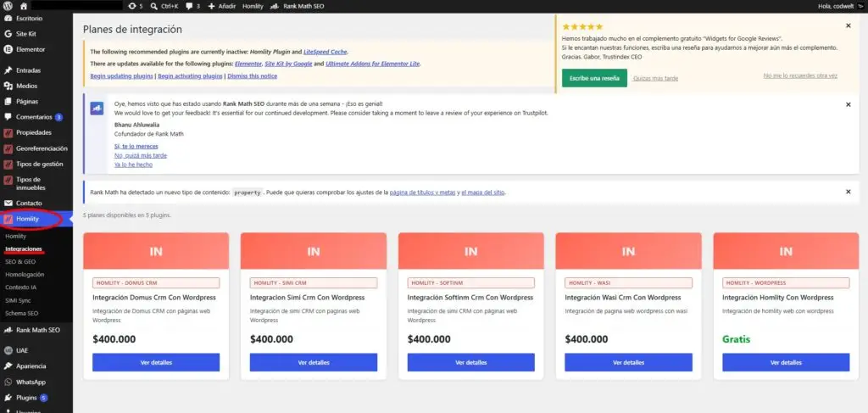View details for Simi CRM integration
868x413 pixels.
pos(314,363)
